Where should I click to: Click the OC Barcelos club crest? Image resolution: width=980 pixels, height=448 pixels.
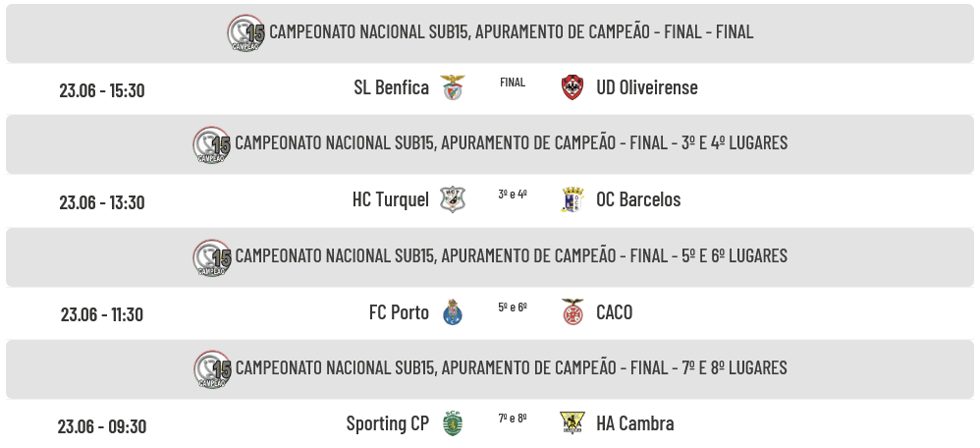(x=572, y=199)
